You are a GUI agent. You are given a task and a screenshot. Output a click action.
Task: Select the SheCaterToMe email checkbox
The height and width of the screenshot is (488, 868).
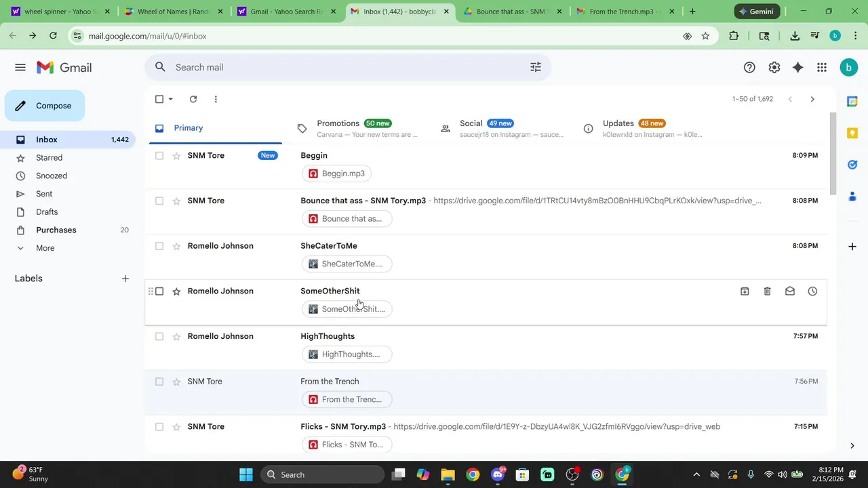[x=159, y=246]
